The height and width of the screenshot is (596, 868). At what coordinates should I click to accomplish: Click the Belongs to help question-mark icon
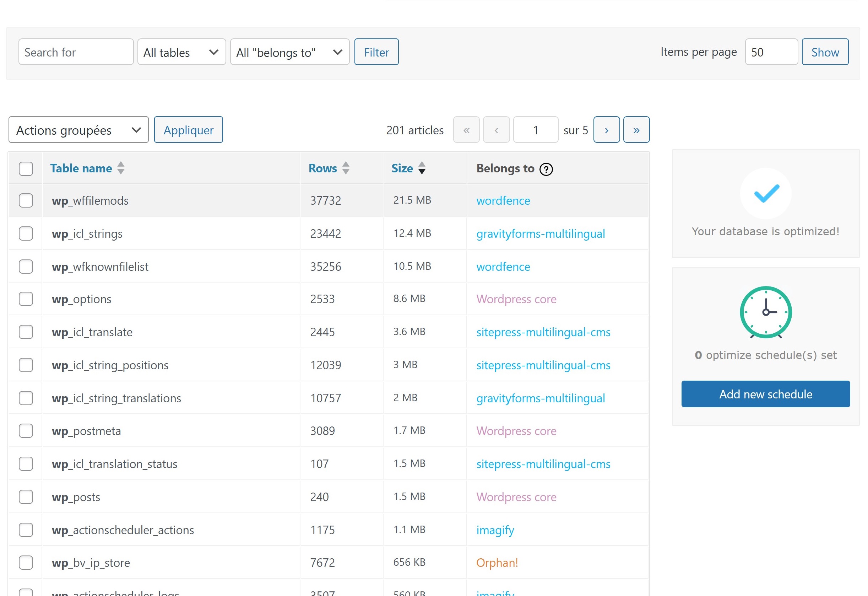pyautogui.click(x=546, y=169)
